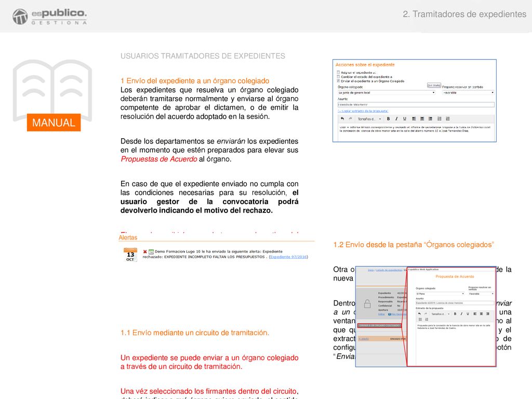Click the 'Alertas' section heading

point(128,237)
